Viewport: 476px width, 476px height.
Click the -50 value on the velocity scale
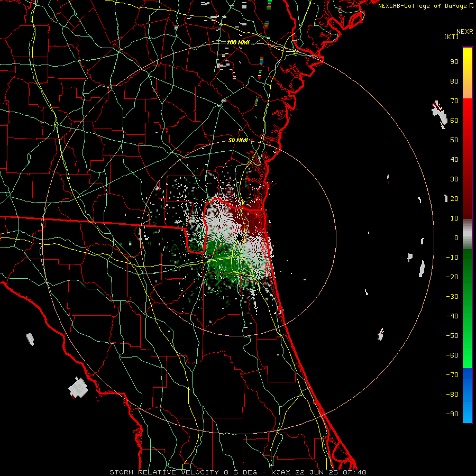pos(452,336)
